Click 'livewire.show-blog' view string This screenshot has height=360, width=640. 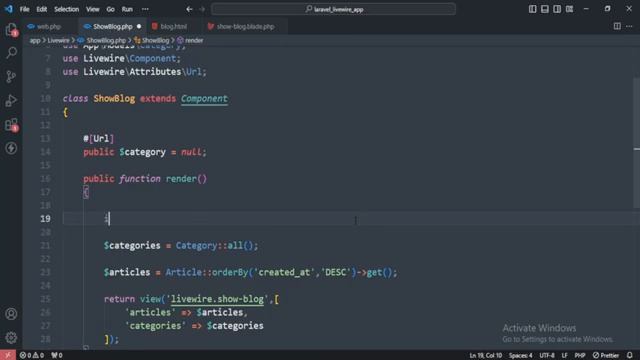pyautogui.click(x=217, y=299)
